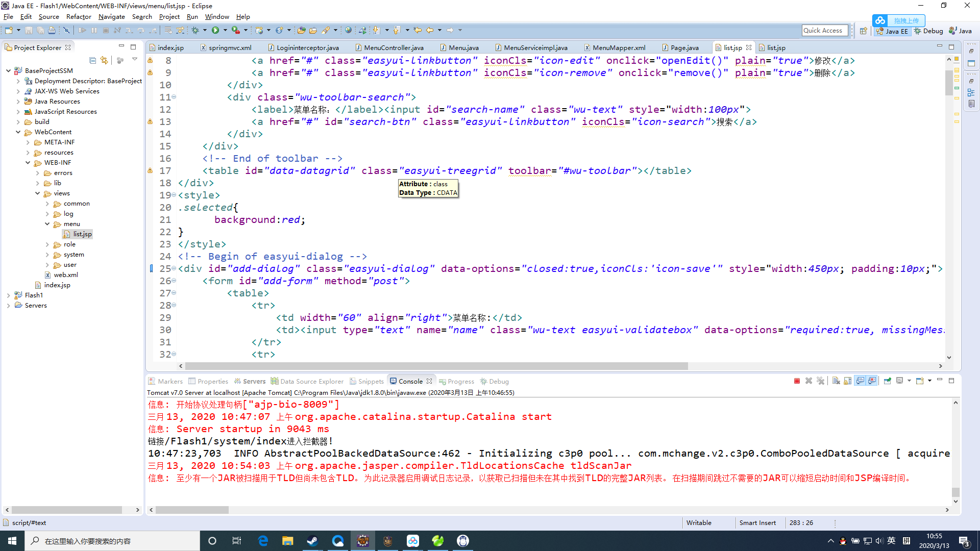Screen dimensions: 980x551
Task: Toggle Show Console on Standard Out
Action: 860,381
